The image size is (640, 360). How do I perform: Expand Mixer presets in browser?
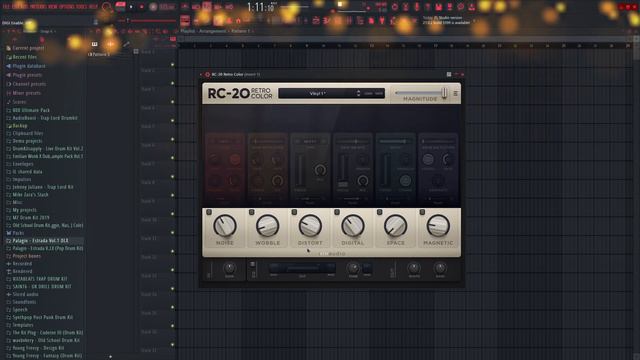(23, 93)
